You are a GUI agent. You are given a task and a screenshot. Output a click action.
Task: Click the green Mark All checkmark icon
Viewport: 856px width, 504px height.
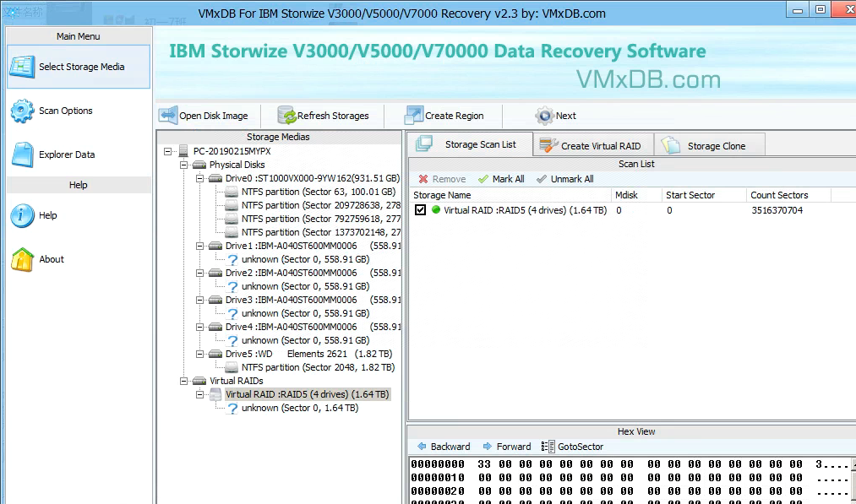click(x=483, y=179)
